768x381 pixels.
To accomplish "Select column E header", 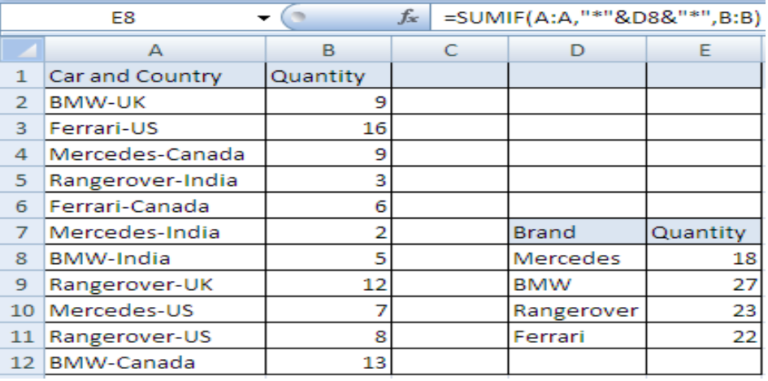I will 704,50.
